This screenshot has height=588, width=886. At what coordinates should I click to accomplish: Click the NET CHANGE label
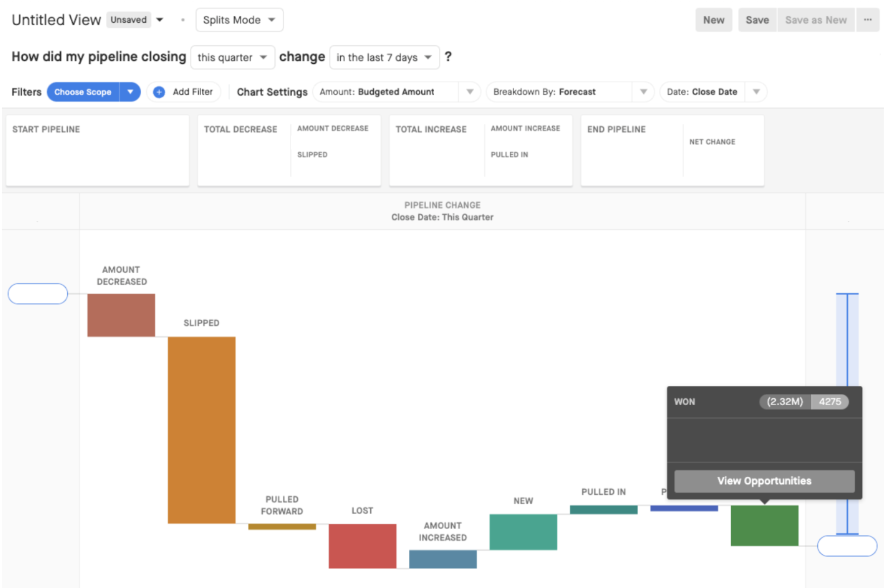tap(712, 142)
